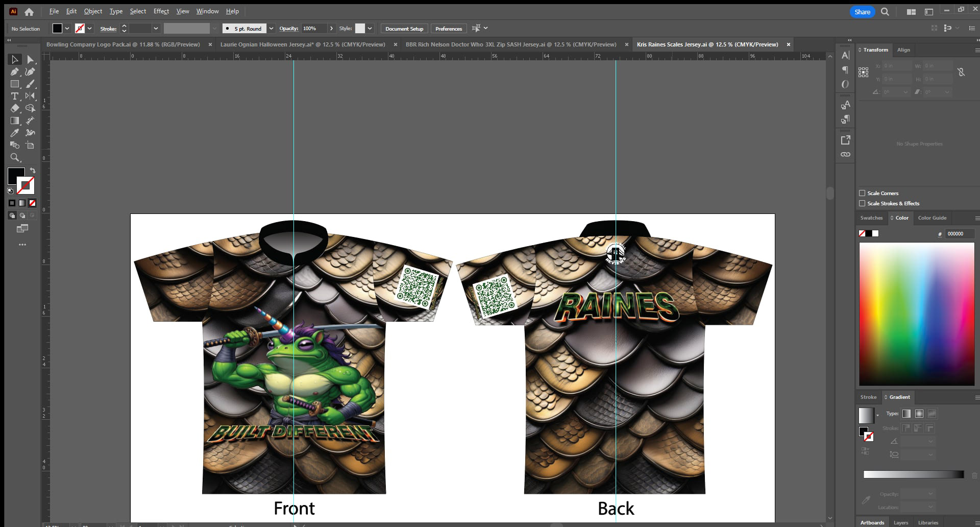The height and width of the screenshot is (527, 980).
Task: Open the Window menu
Action: pos(207,11)
